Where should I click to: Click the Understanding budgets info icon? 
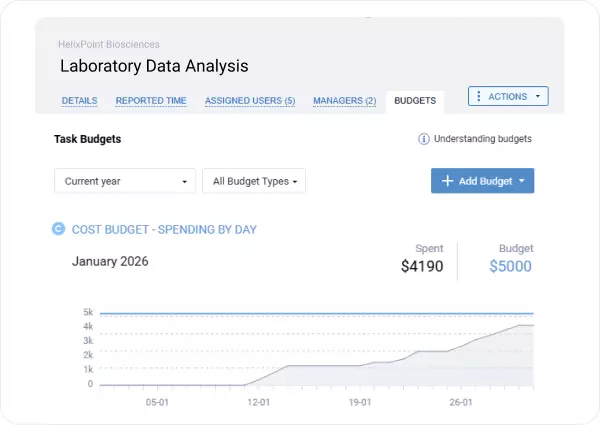pyautogui.click(x=424, y=139)
